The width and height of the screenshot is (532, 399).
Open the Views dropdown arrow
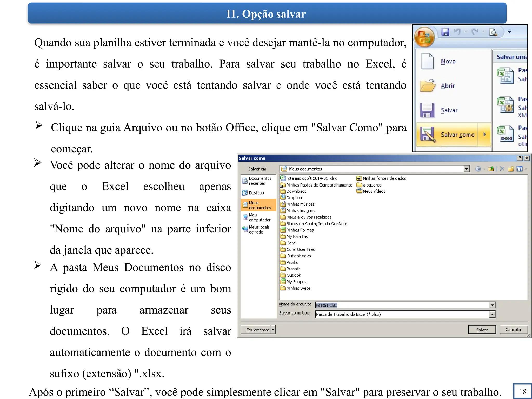click(x=526, y=169)
